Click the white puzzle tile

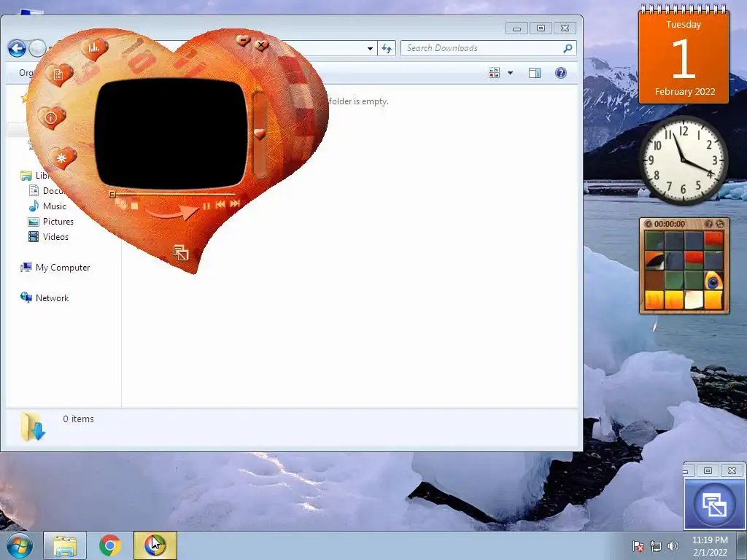[694, 300]
